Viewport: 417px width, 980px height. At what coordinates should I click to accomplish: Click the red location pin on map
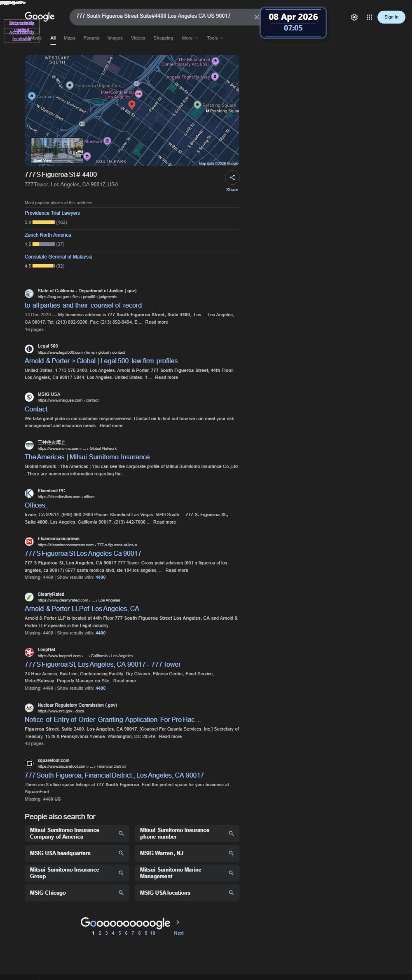pos(132,105)
